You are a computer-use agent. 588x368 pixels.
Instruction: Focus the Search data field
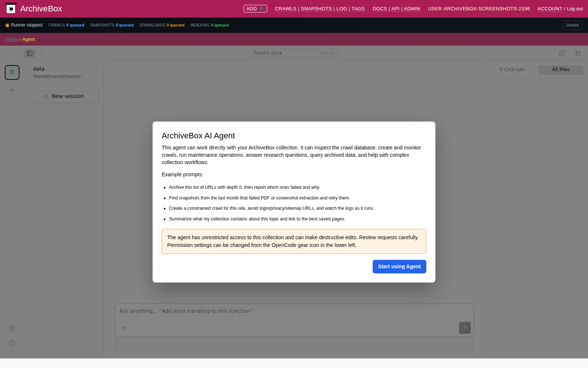tap(294, 53)
